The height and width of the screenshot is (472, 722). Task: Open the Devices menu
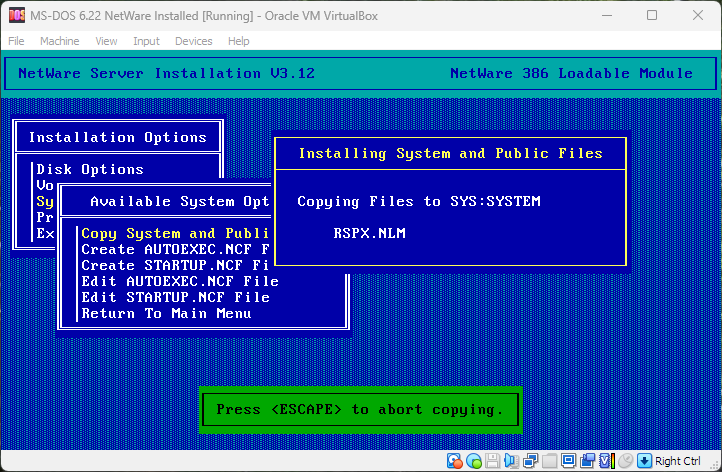193,41
